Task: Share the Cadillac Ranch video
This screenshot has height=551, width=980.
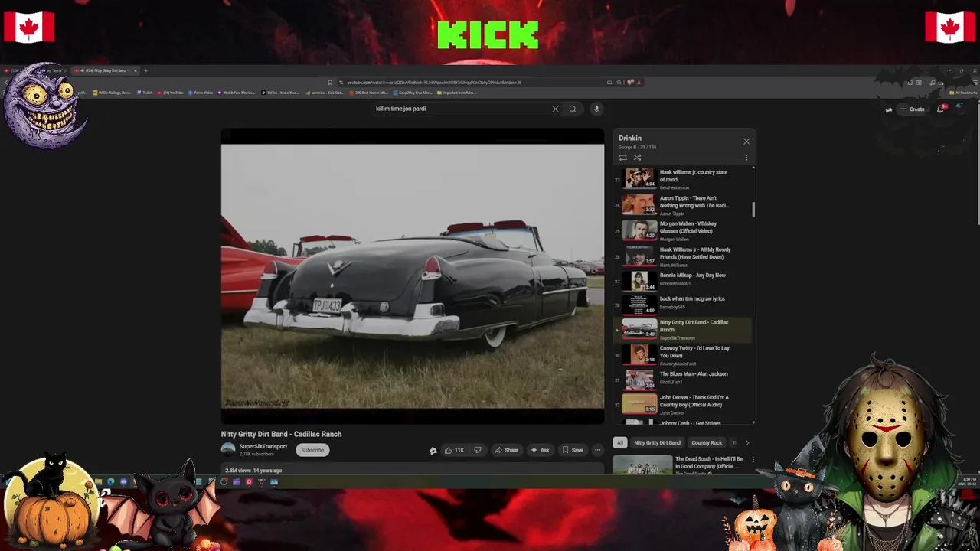Action: click(x=506, y=450)
